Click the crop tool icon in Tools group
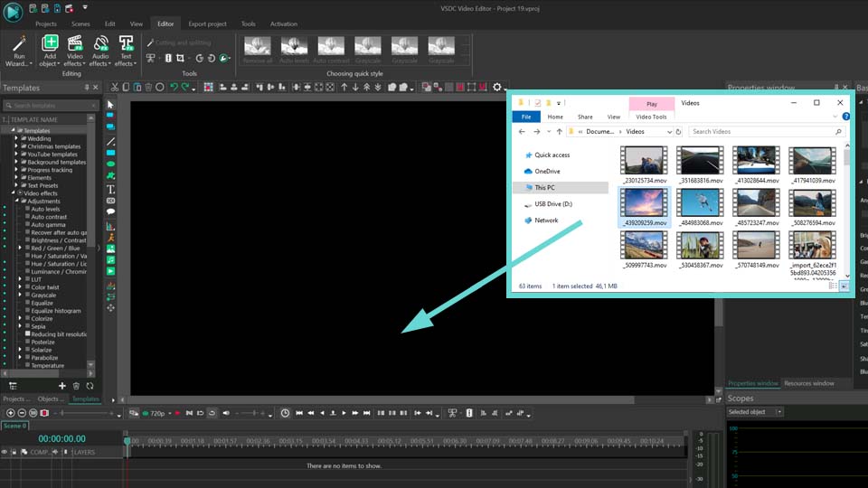Viewport: 868px width, 488px height. (x=181, y=58)
